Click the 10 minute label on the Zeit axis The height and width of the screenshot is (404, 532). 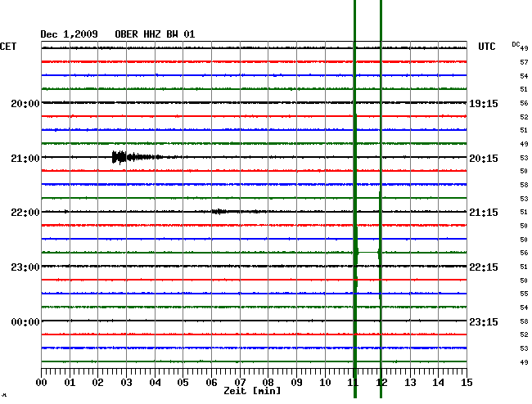pyautogui.click(x=325, y=383)
